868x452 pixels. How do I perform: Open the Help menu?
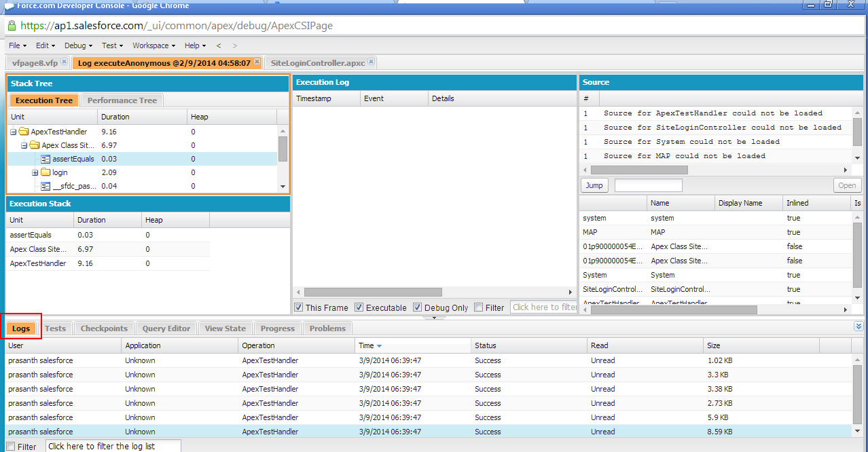pyautogui.click(x=195, y=45)
